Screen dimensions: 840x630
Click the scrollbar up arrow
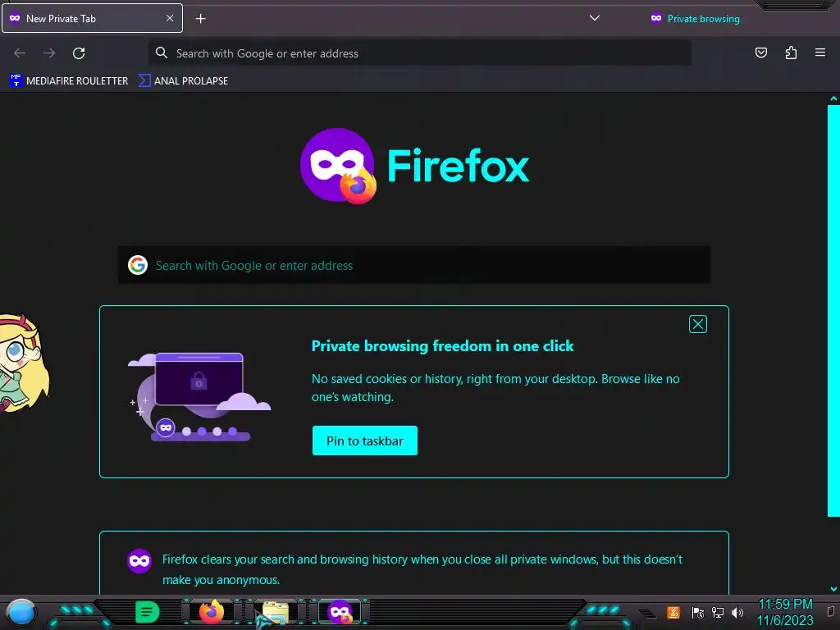833,98
